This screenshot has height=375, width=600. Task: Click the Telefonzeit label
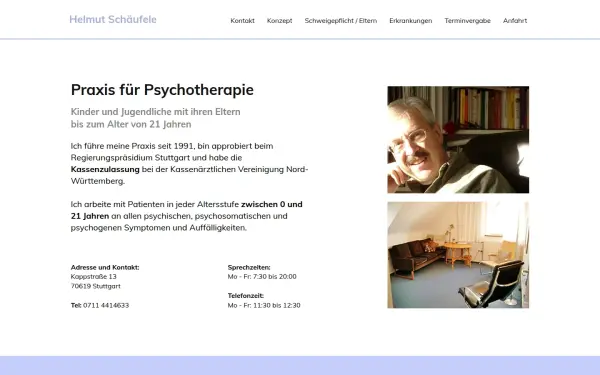tap(246, 296)
